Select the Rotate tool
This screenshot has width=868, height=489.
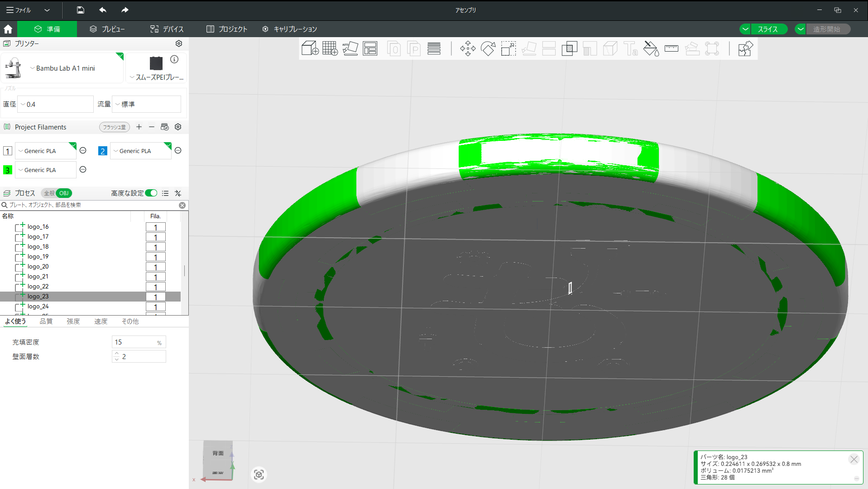click(488, 48)
